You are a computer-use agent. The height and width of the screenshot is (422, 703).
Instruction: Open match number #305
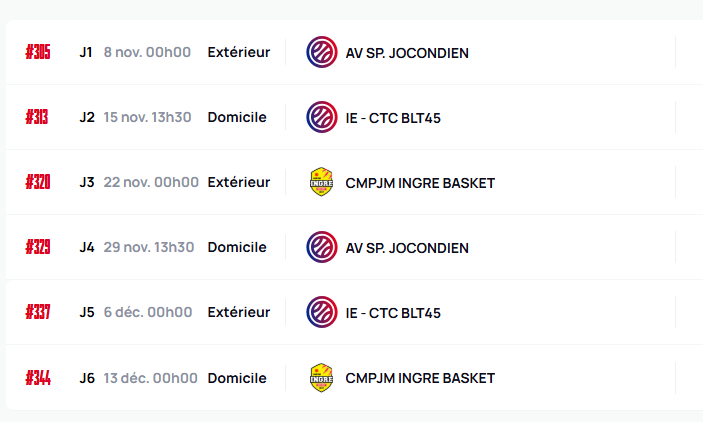tap(38, 52)
